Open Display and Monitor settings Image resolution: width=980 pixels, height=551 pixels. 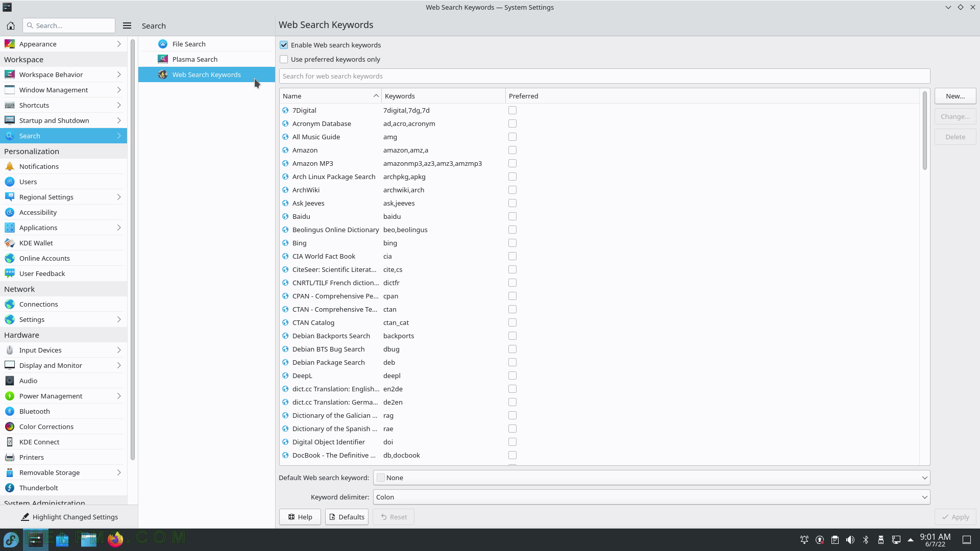pyautogui.click(x=63, y=365)
